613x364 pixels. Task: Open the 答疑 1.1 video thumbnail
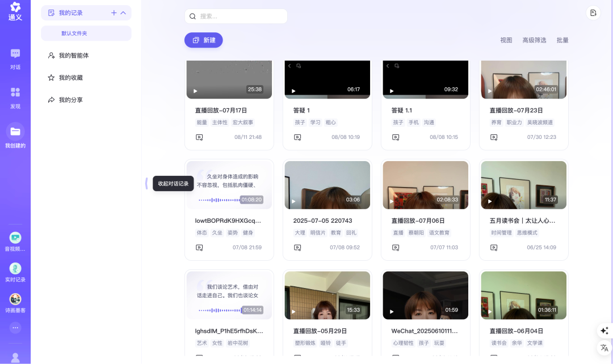[x=425, y=80]
